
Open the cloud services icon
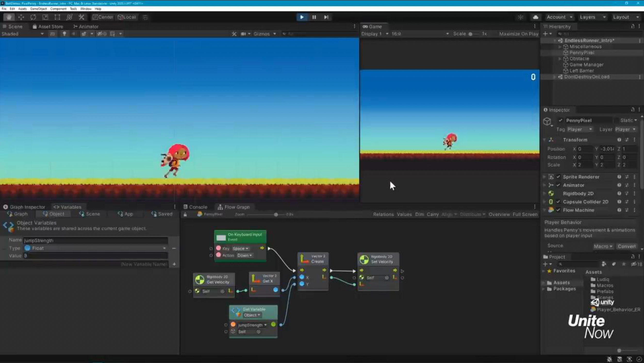pos(535,17)
